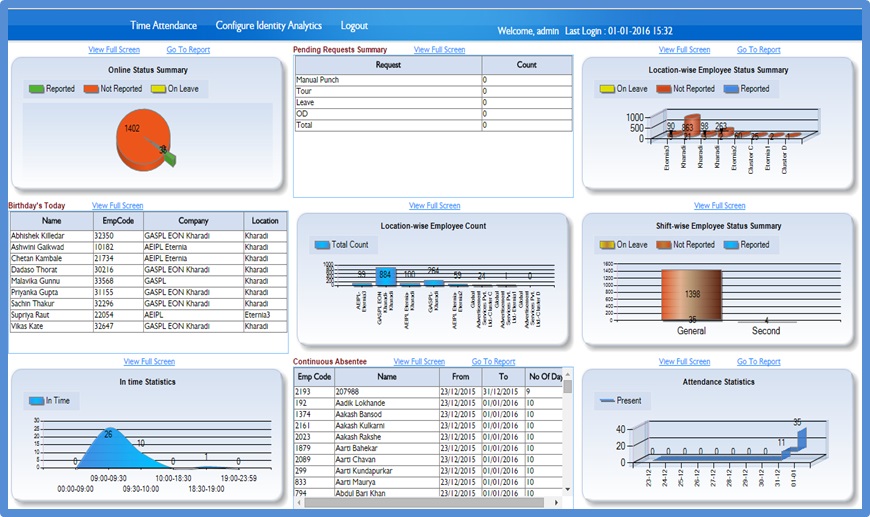The height and width of the screenshot is (517, 870).
Task: Click From header in Continuous Absentee table
Action: (x=461, y=377)
